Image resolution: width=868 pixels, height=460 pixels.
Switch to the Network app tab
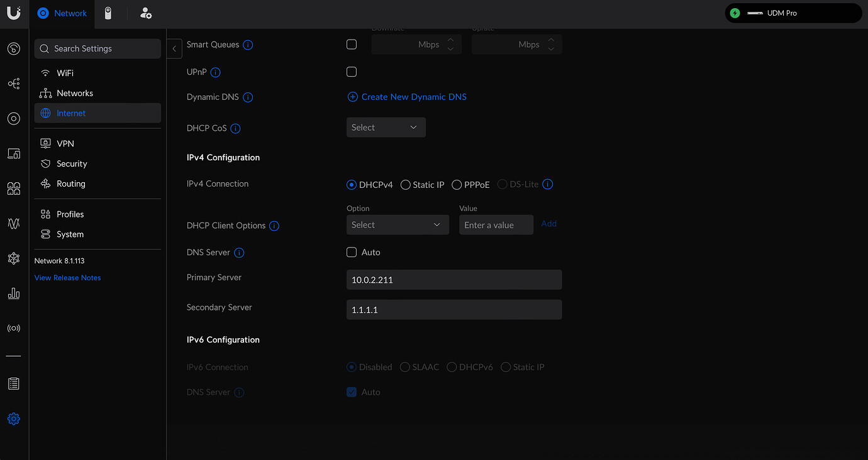tap(62, 13)
